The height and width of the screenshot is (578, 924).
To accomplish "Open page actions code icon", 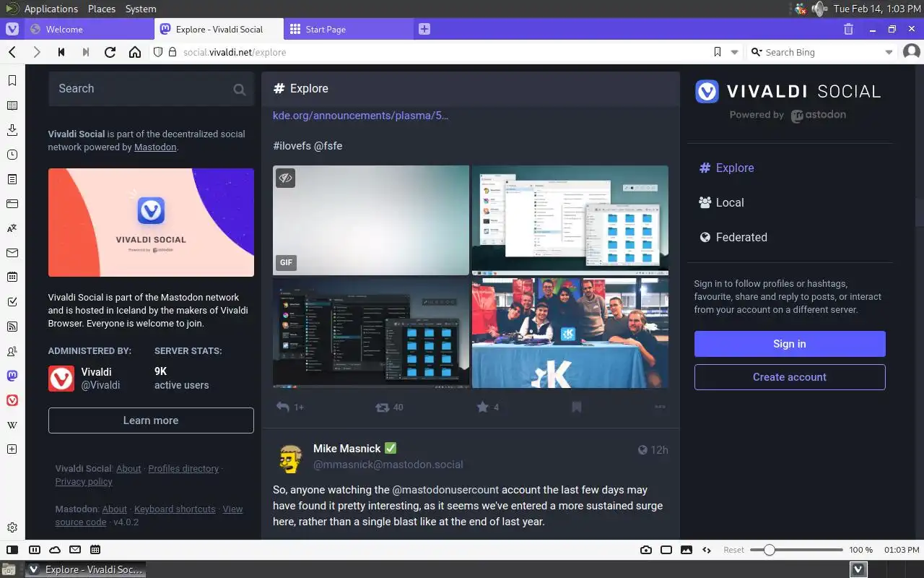I will click(x=707, y=550).
